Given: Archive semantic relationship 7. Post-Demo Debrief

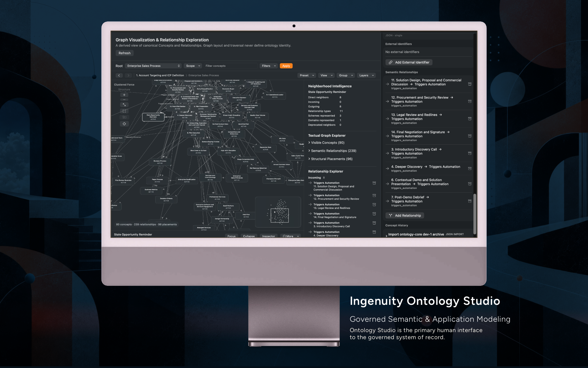Looking at the screenshot, I should [x=469, y=201].
